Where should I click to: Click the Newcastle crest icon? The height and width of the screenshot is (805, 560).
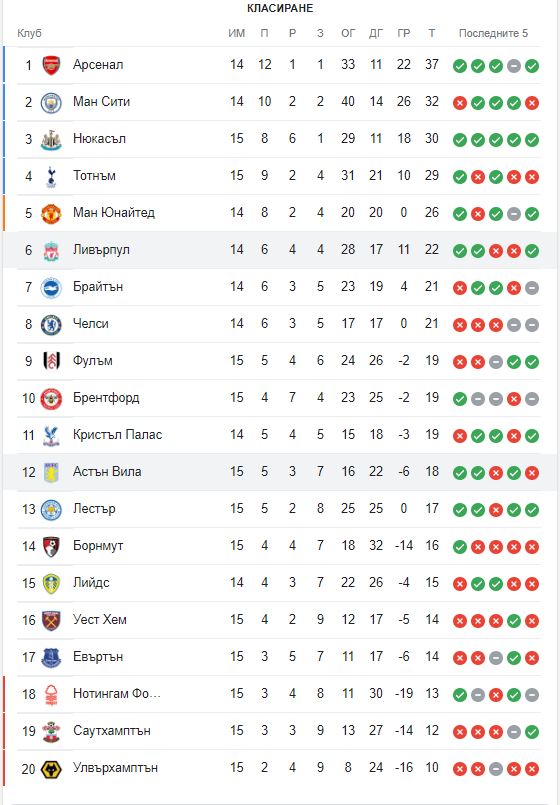[51, 139]
